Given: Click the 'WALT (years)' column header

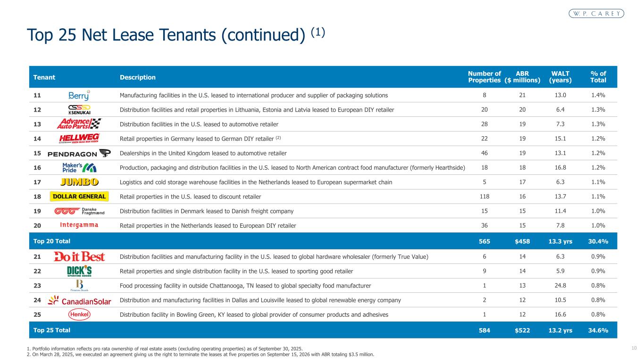Looking at the screenshot, I should (x=560, y=77).
